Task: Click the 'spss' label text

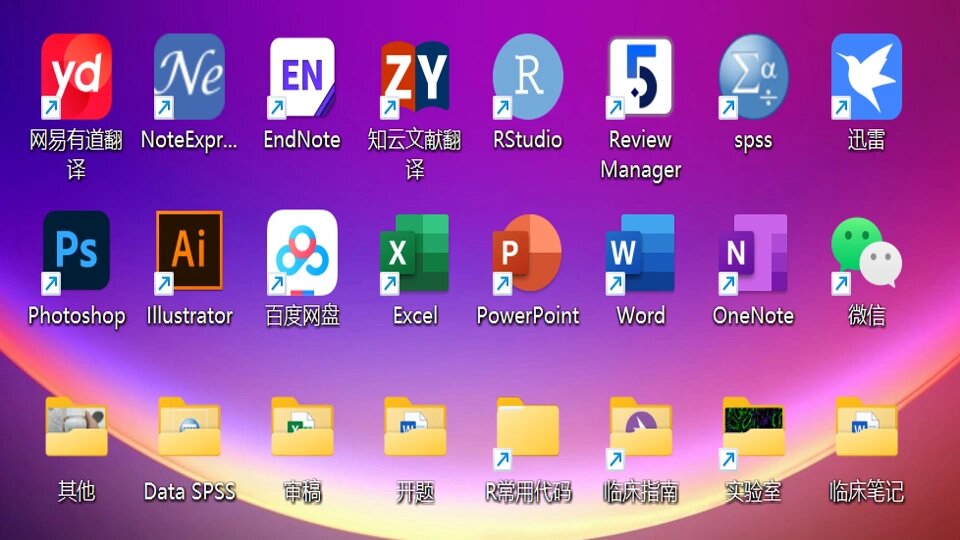Action: point(753,141)
